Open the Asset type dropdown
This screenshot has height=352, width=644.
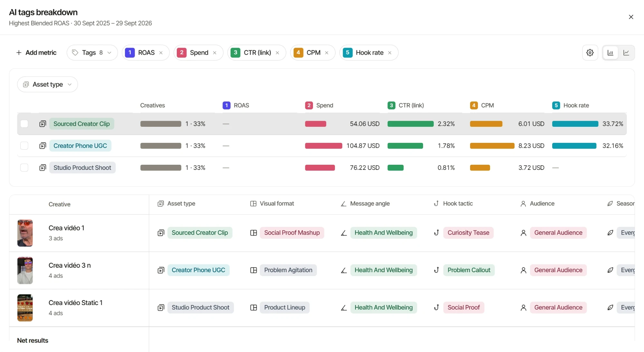[x=47, y=84]
